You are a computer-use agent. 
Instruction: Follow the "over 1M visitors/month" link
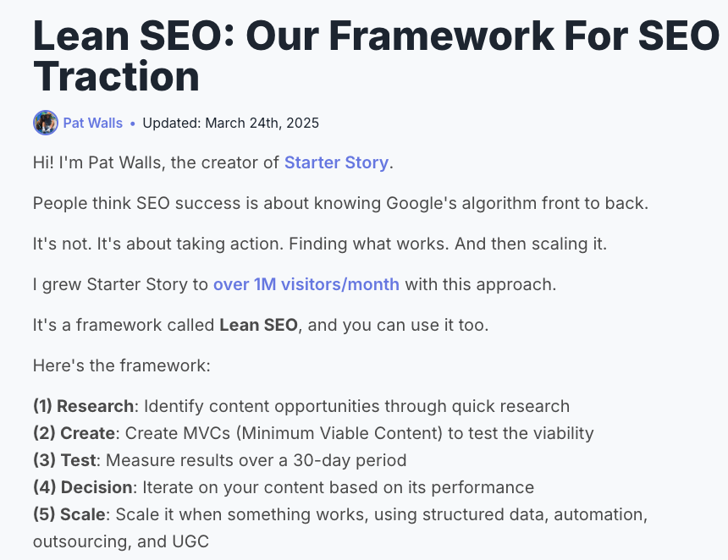306,284
